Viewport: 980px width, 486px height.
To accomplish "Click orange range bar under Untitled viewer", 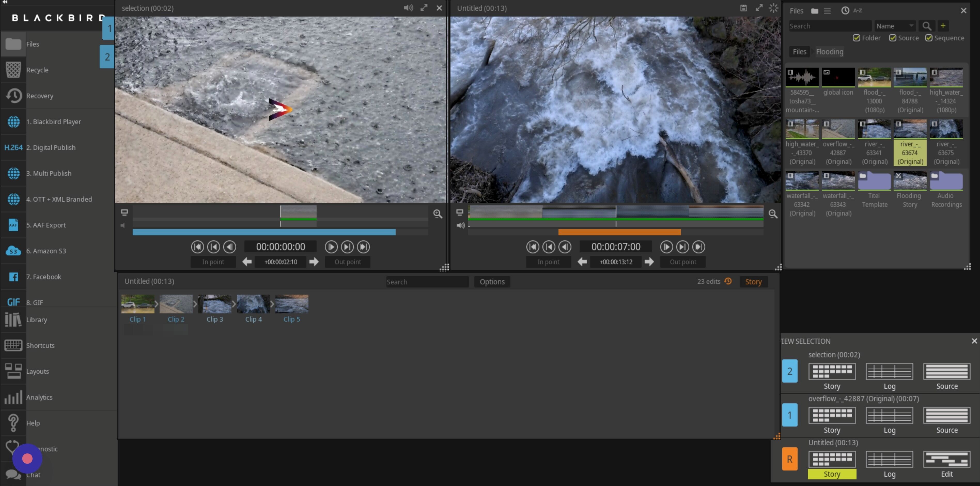I will tap(619, 232).
